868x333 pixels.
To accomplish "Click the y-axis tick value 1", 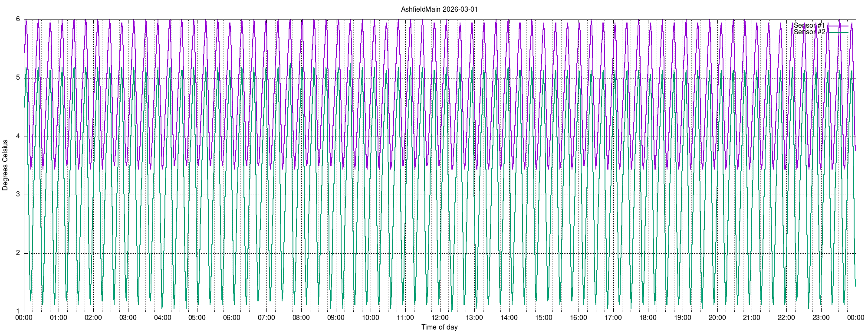I will pos(18,311).
